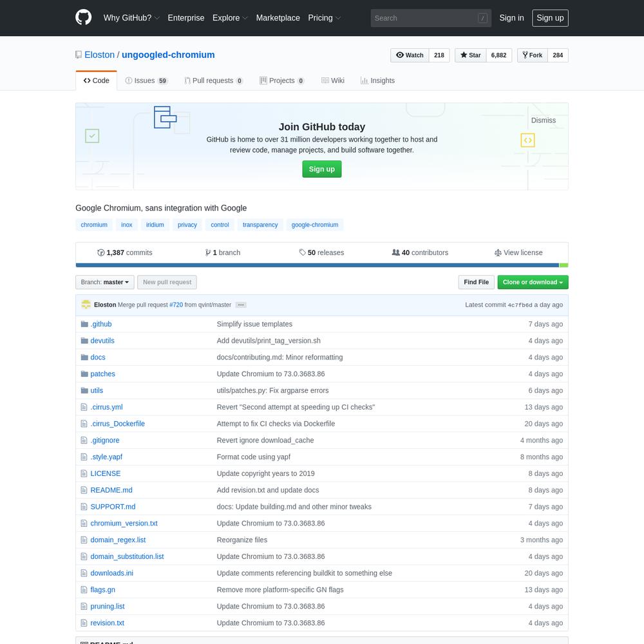Open the 1,387 commits link

click(x=125, y=252)
